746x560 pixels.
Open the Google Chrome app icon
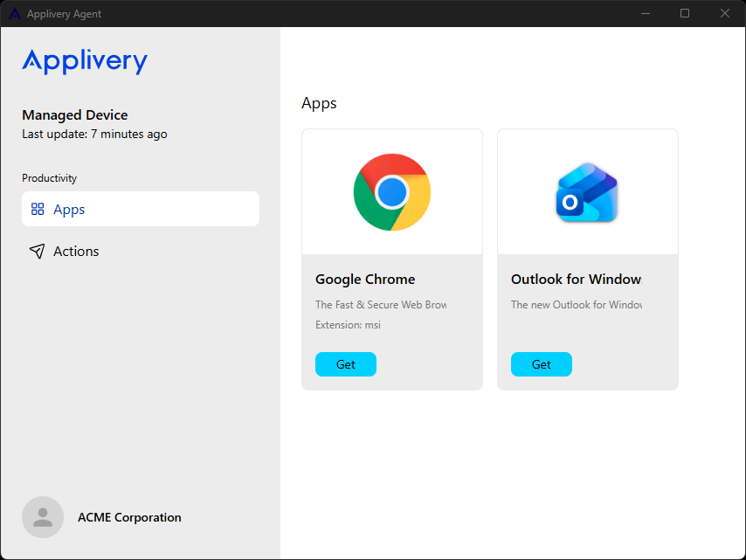click(391, 191)
